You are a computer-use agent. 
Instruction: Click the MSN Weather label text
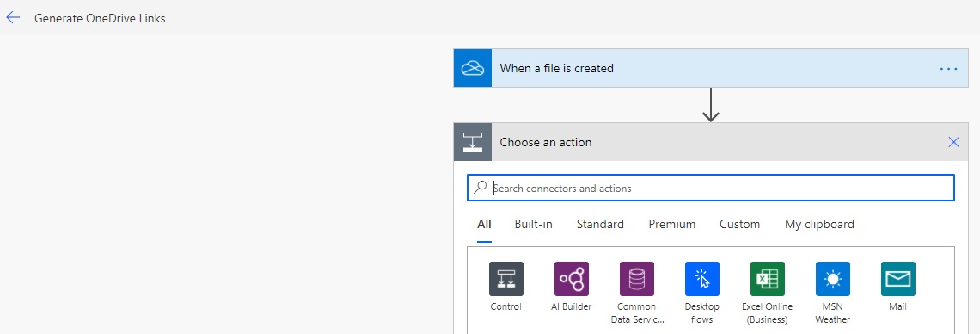coord(832,312)
